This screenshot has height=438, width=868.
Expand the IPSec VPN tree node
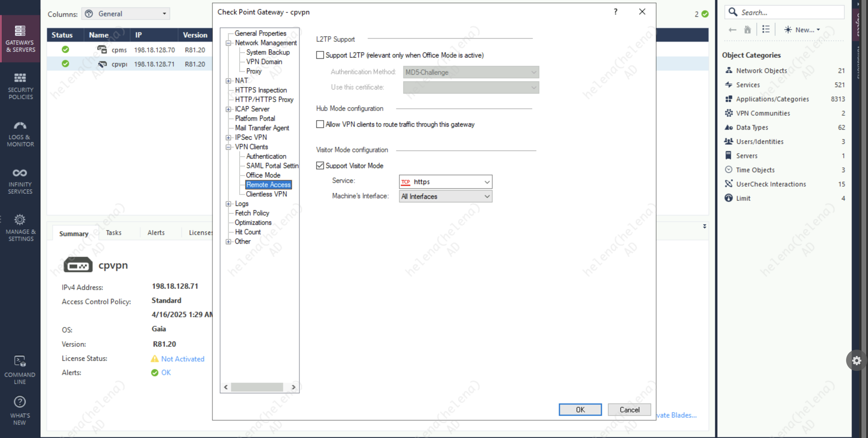228,138
